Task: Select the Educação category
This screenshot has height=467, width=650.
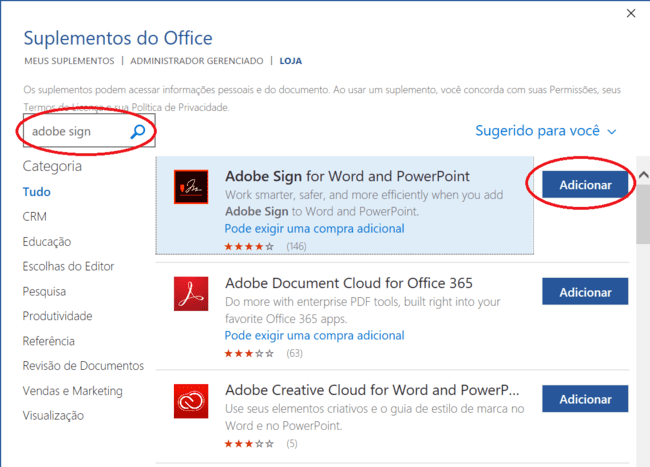Action: (47, 242)
